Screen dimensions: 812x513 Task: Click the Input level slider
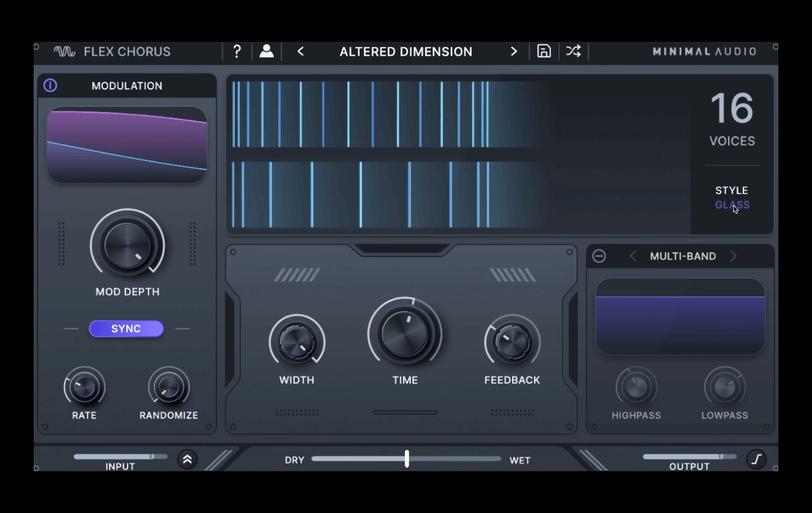coord(121,457)
